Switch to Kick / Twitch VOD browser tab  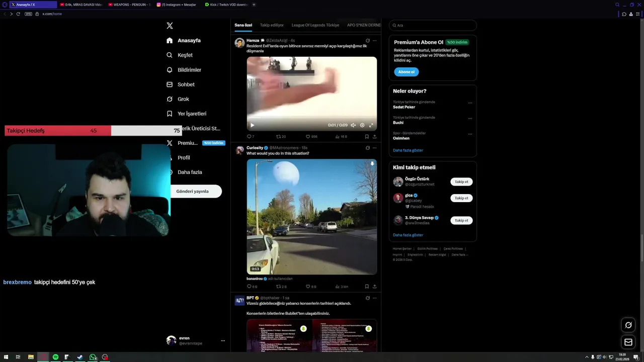[226, 5]
